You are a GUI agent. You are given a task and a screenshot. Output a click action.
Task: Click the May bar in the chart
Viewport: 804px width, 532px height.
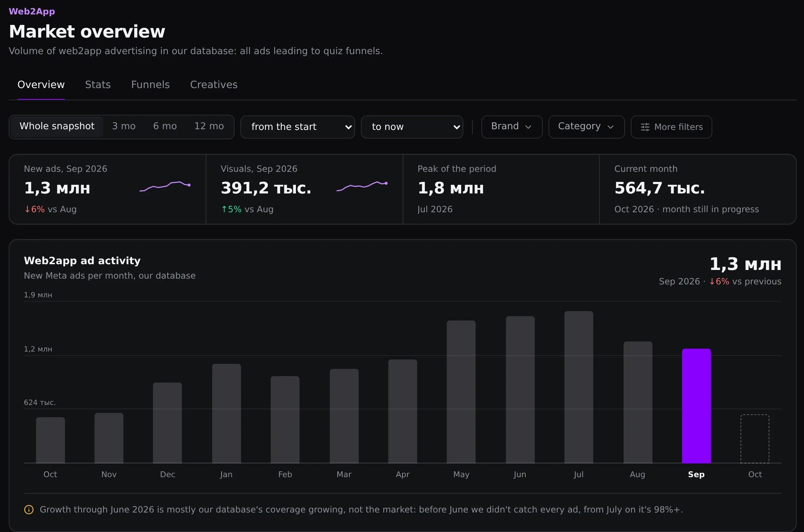461,392
